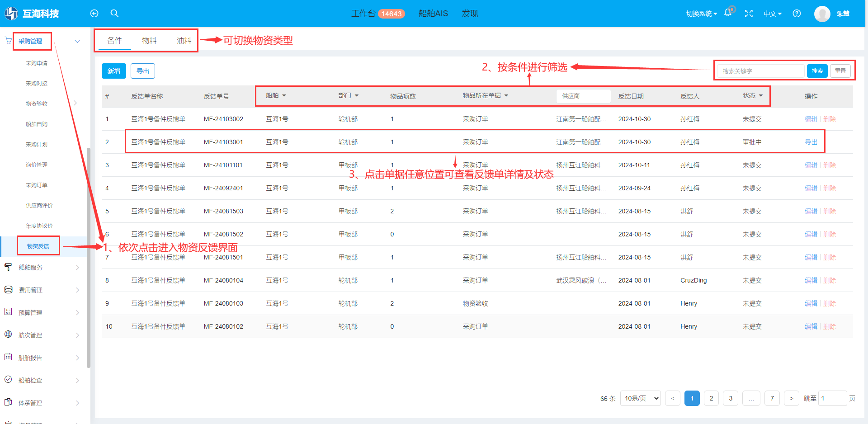Toggle fullscreen mode icon
Screen dimensions: 868x424
(749, 14)
